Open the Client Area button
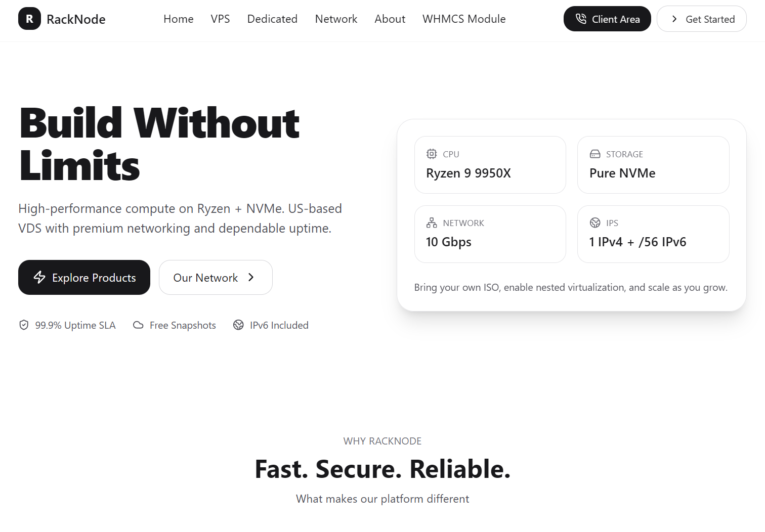The height and width of the screenshot is (532, 765). [x=607, y=19]
